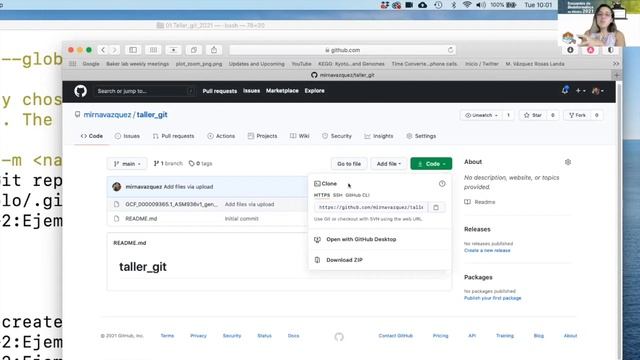Open the README.md file row
Image resolution: width=640 pixels, height=360 pixels.
141,219
